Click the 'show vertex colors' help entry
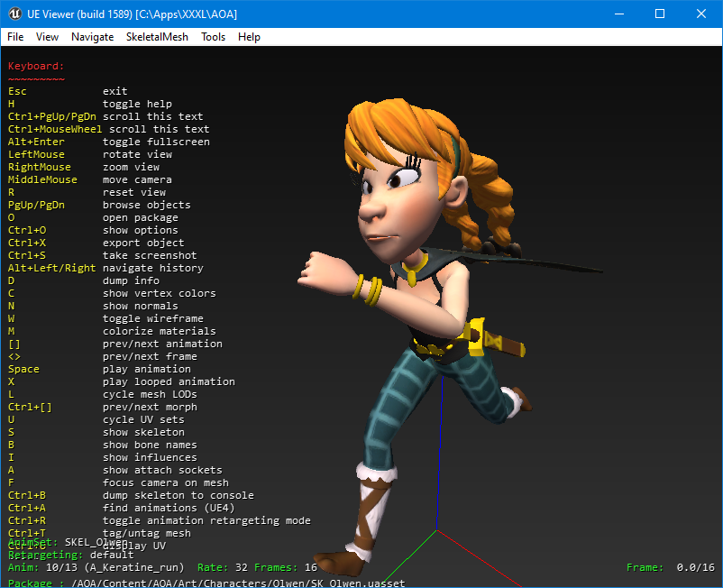Screen dimensions: 723x588 click(x=159, y=293)
